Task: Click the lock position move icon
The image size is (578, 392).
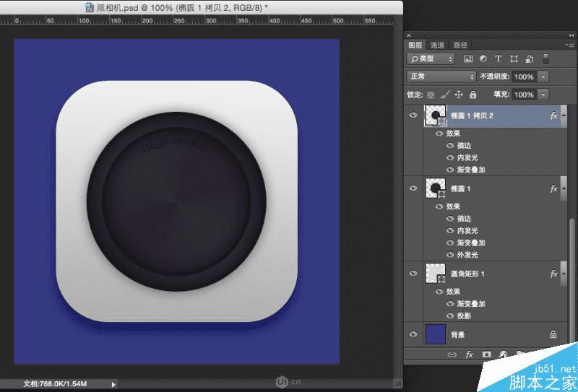Action: point(459,95)
